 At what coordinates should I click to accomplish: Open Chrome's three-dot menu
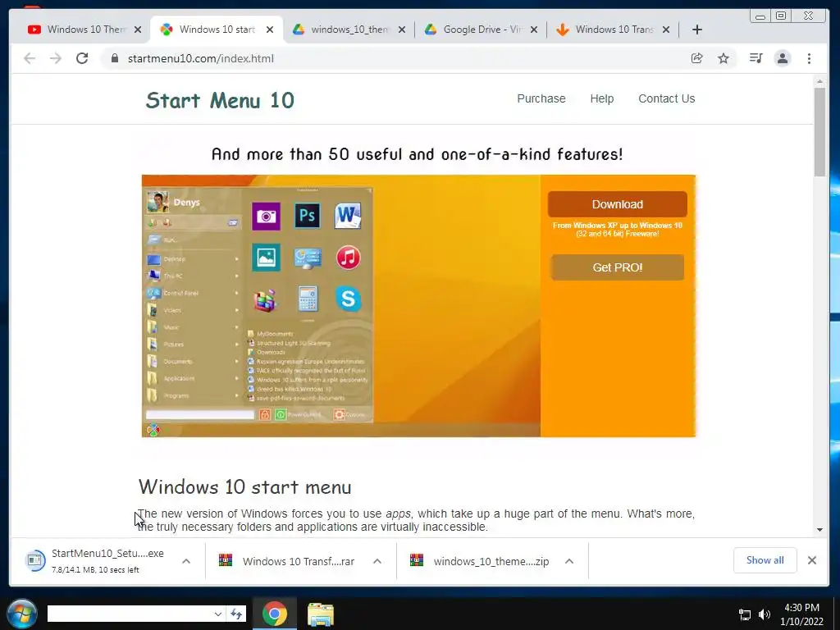[x=809, y=58]
